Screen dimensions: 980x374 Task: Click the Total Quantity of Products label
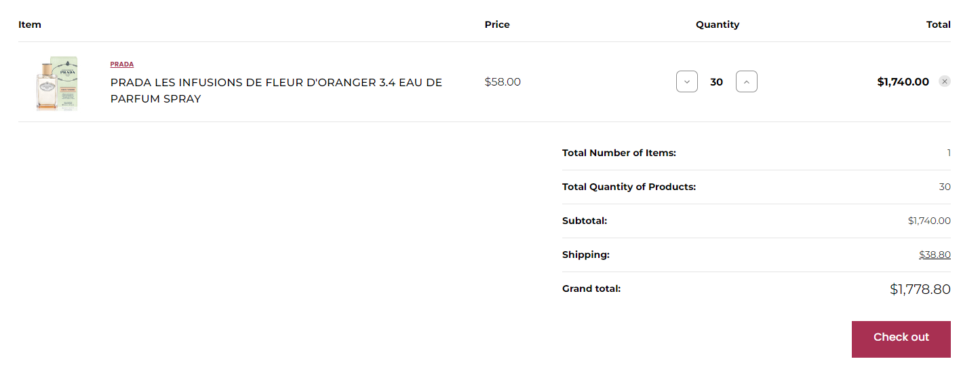tap(629, 187)
